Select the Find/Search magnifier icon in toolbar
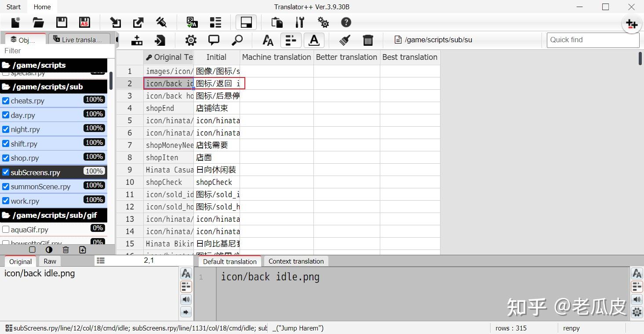This screenshot has height=334, width=644. click(x=237, y=40)
